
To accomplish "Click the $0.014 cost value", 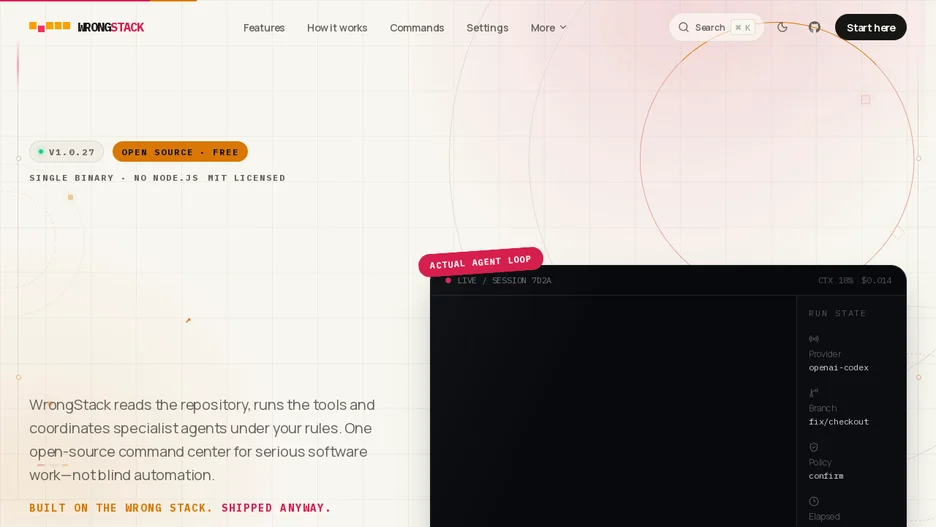I will [876, 281].
